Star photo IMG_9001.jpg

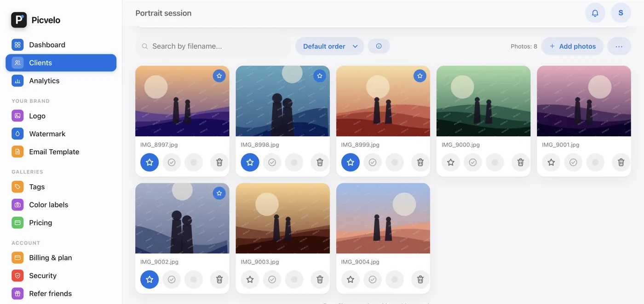point(551,162)
